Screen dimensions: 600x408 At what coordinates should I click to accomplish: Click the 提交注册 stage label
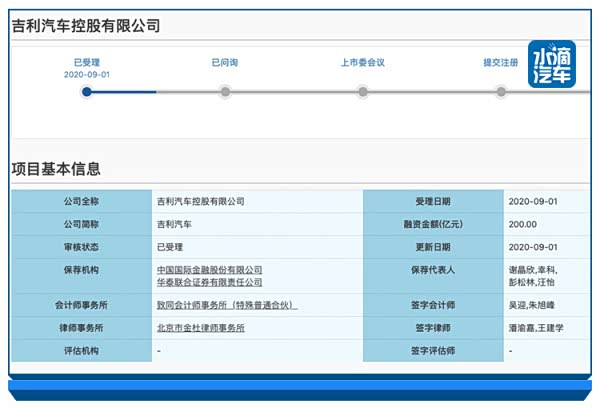pos(500,62)
